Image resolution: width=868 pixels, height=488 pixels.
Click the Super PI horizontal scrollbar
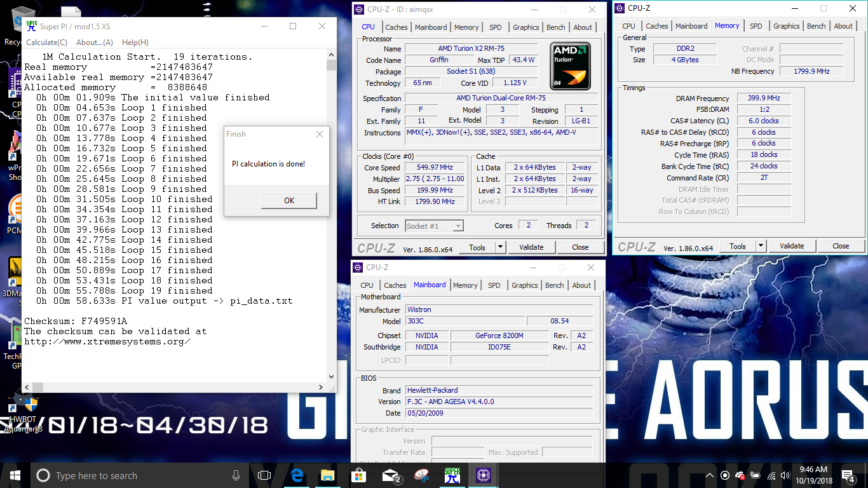[x=174, y=387]
